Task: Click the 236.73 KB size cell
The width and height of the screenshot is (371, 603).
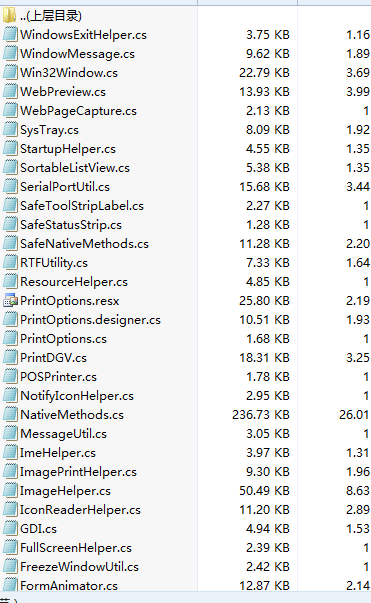Action: tap(261, 415)
